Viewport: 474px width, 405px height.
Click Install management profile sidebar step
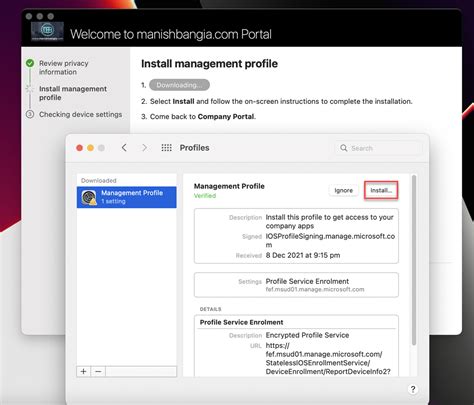point(73,93)
